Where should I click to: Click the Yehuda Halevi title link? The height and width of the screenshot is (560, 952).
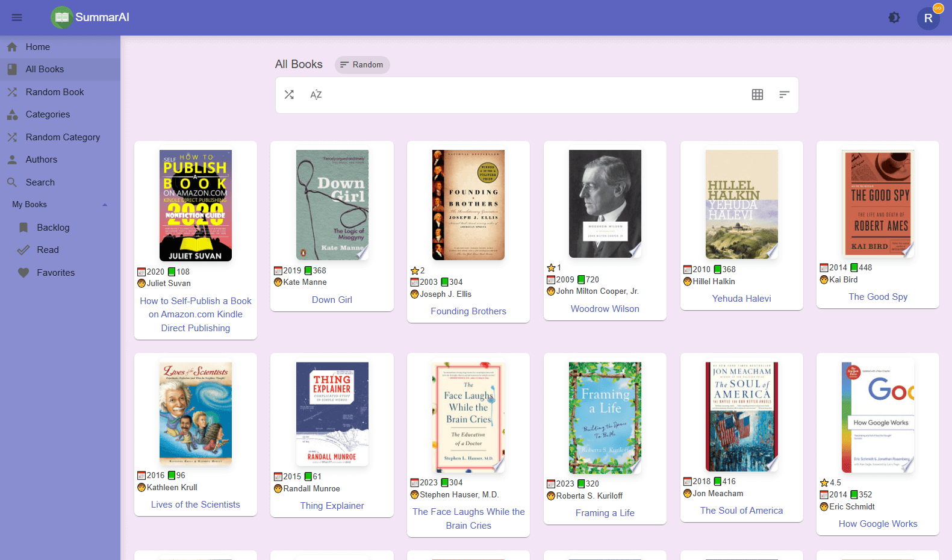[x=742, y=299]
